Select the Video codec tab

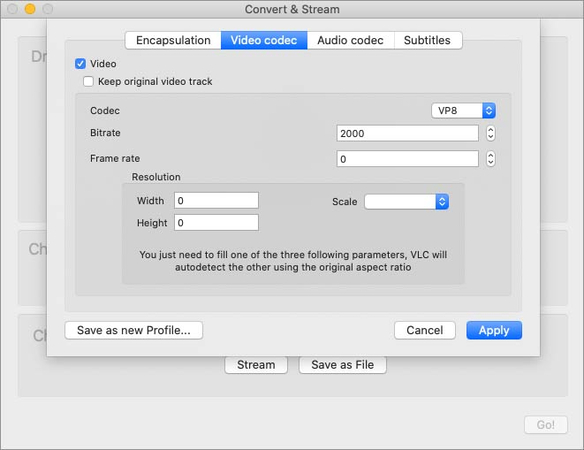click(264, 40)
